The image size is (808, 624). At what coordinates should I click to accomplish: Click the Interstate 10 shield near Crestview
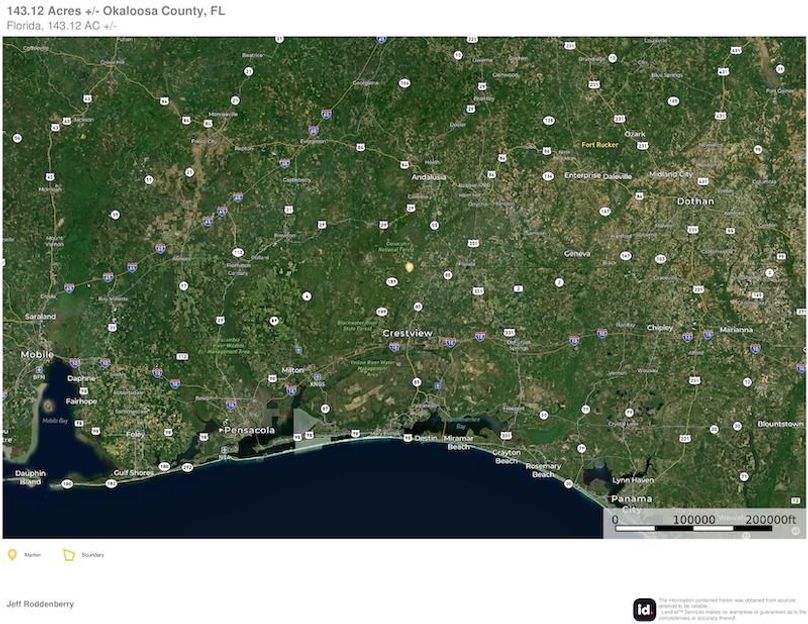pyautogui.click(x=449, y=341)
